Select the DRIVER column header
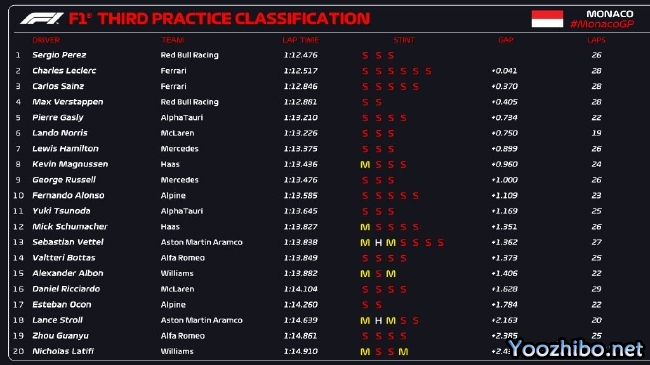Viewport: 650px width, 365px height. click(46, 40)
